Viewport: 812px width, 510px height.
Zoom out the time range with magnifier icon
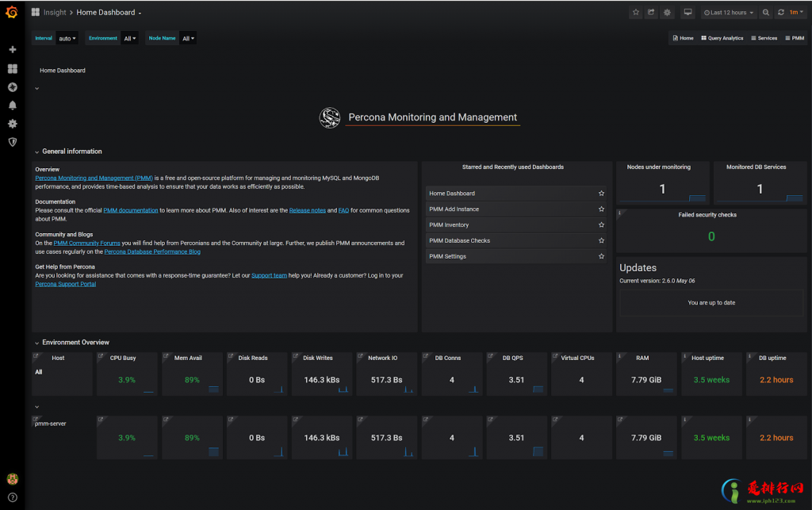[766, 13]
